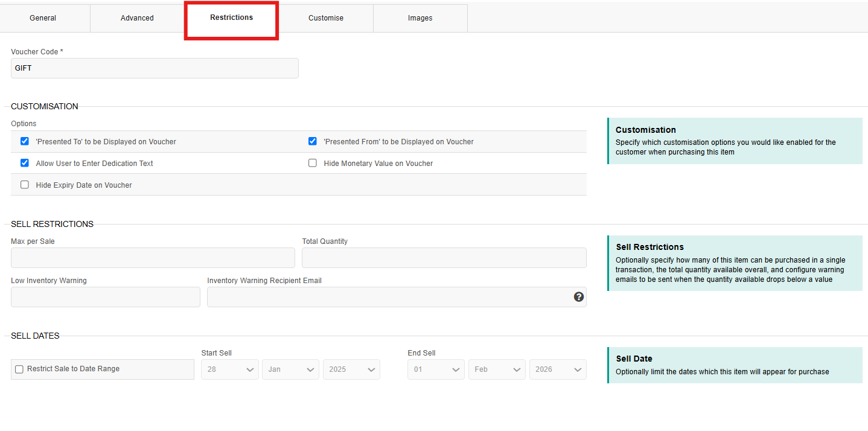Viewport: 868px width, 431px height.
Task: Uncheck 'Presented To' to be Displayed on Voucher
Action: 25,141
